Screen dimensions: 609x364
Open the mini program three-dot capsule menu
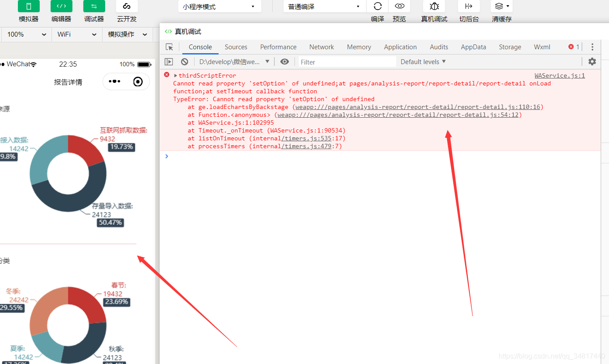tap(114, 82)
